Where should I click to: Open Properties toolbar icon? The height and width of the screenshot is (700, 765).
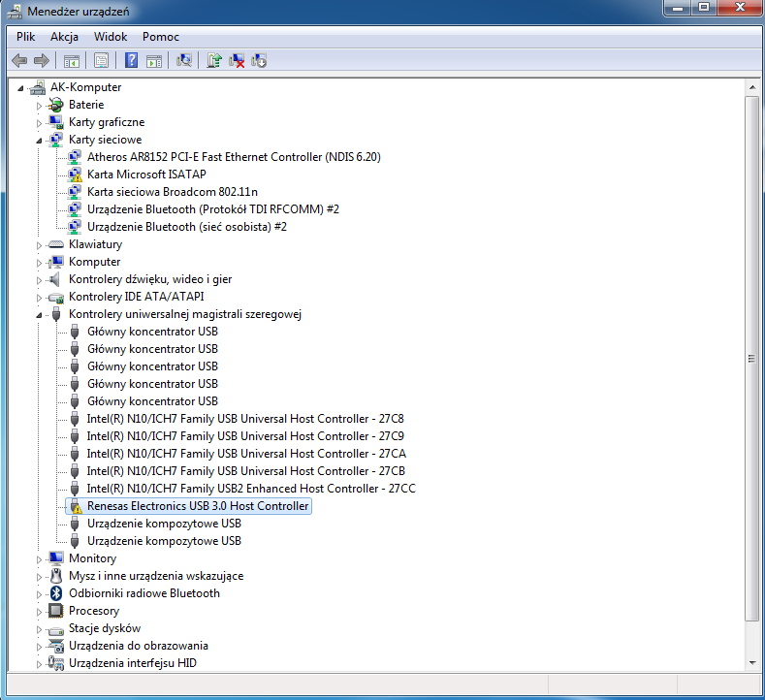102,60
